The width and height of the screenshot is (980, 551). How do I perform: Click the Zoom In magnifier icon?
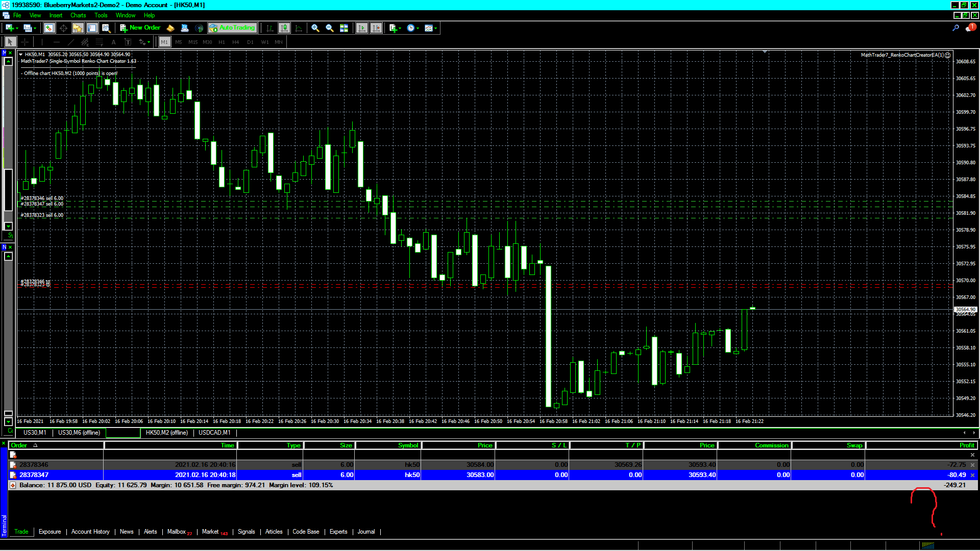pos(315,28)
